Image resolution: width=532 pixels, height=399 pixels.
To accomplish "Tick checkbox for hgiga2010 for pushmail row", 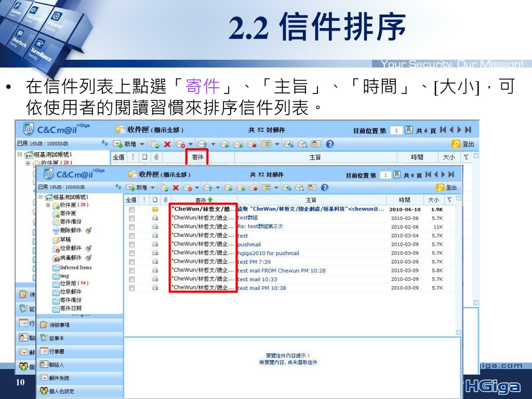I will [x=131, y=253].
